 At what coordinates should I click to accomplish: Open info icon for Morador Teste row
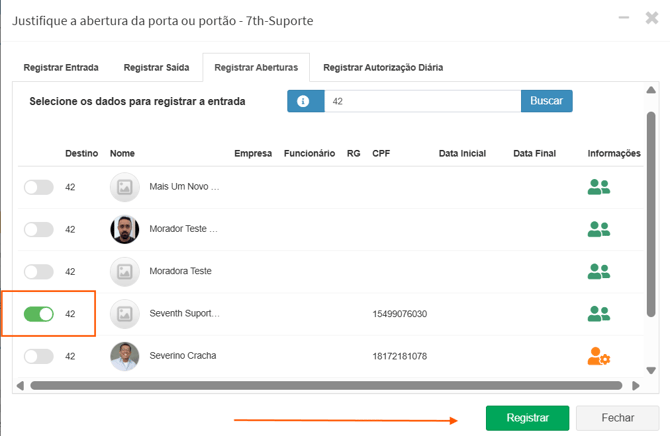[x=598, y=229]
